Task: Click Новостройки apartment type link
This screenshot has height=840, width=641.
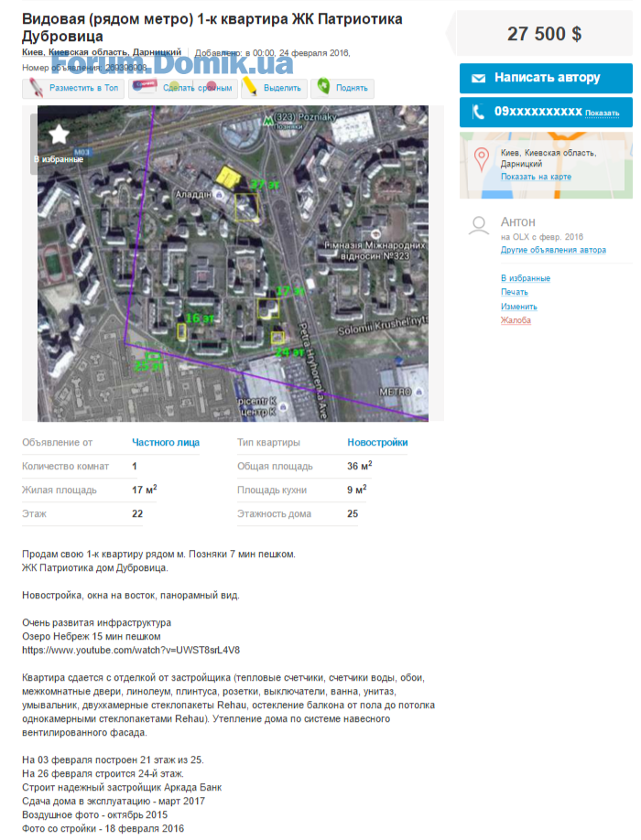Action: 377,443
